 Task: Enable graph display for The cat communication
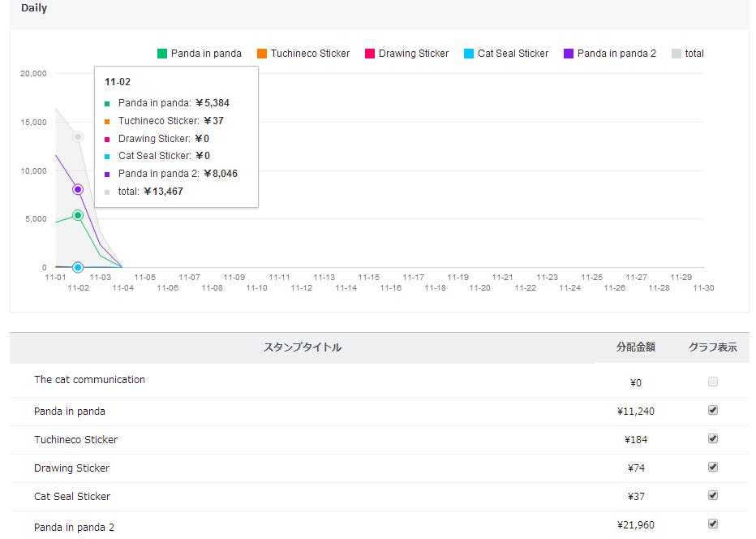(713, 382)
